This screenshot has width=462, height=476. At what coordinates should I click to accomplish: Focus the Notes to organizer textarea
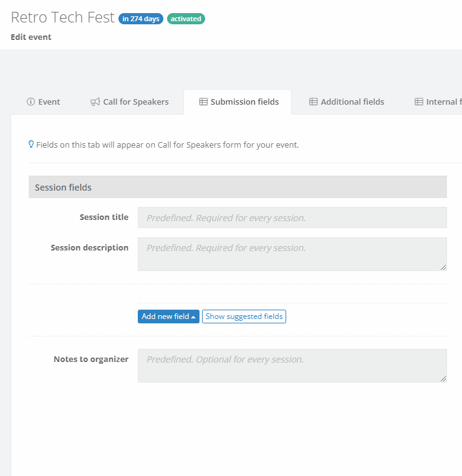tap(292, 366)
